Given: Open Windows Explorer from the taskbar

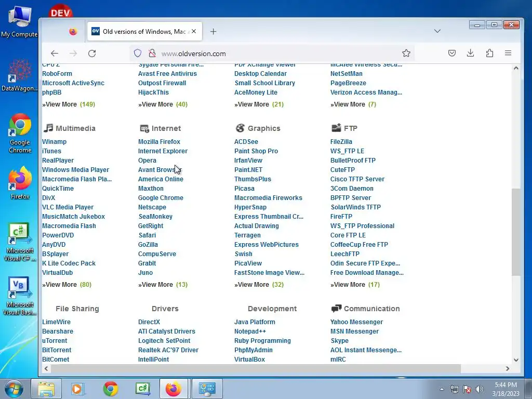Looking at the screenshot, I should pyautogui.click(x=46, y=389).
